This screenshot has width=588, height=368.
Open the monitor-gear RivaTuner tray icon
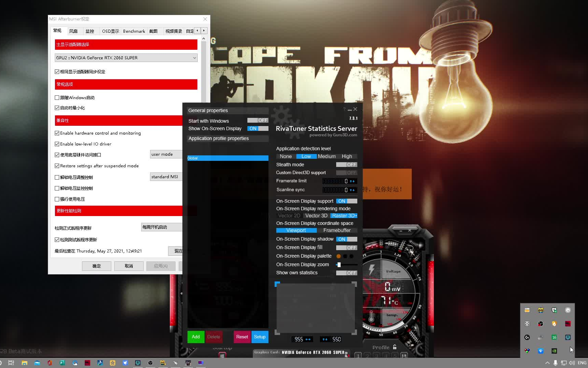click(x=527, y=324)
